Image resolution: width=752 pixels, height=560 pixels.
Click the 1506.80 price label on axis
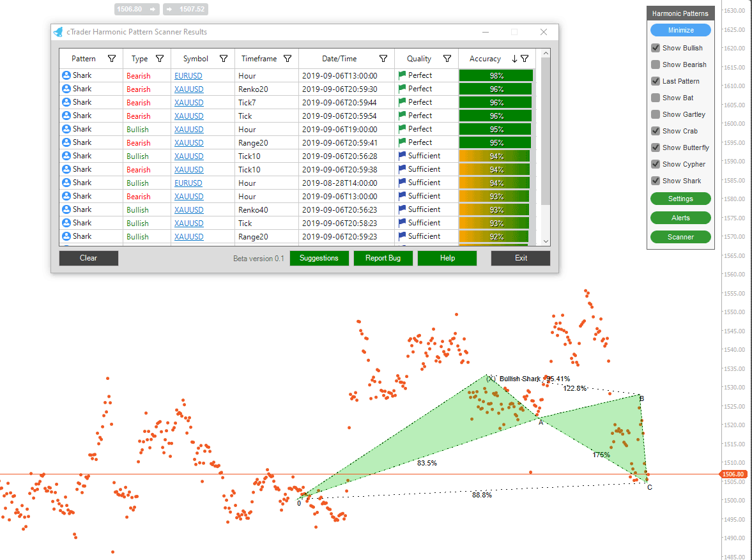(733, 474)
